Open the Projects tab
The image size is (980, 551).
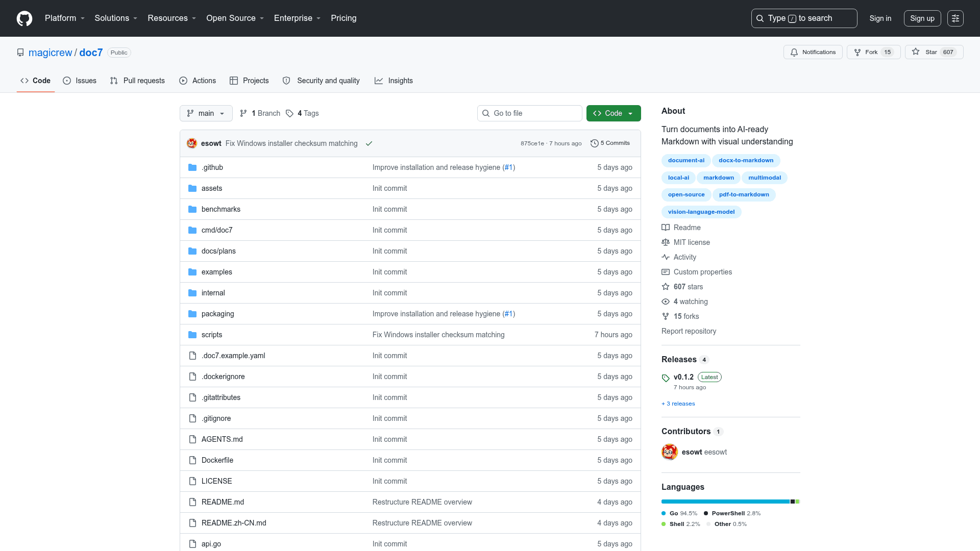click(x=249, y=81)
